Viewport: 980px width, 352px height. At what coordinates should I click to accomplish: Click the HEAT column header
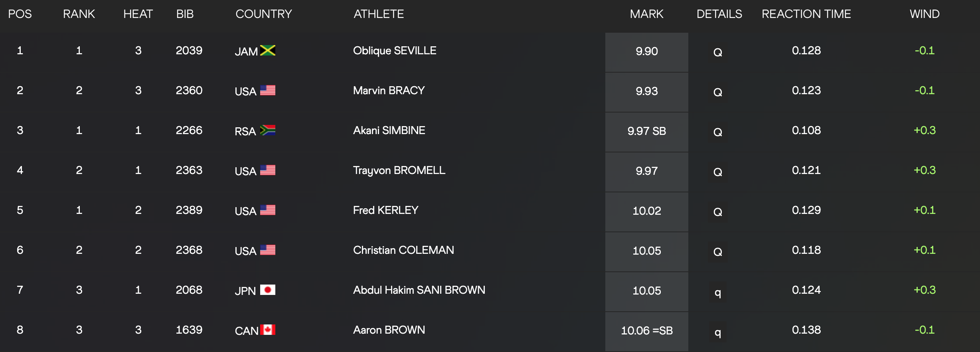[x=138, y=14]
